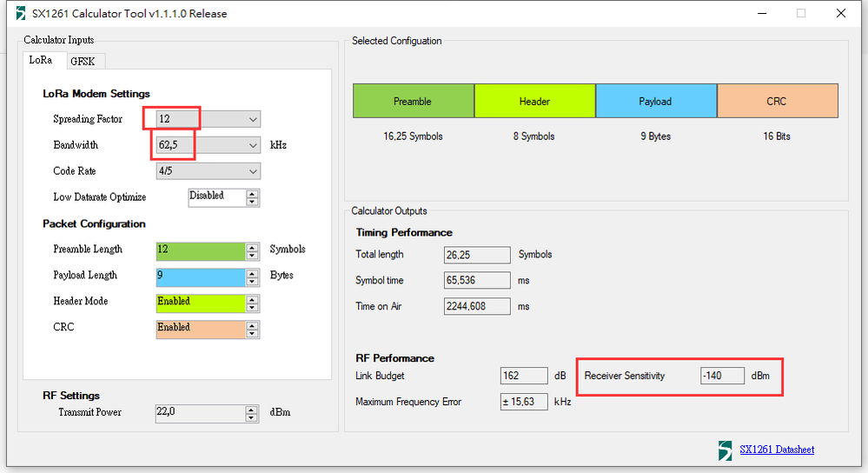This screenshot has height=473, width=868.
Task: Click the Time on Air value field
Action: (477, 306)
